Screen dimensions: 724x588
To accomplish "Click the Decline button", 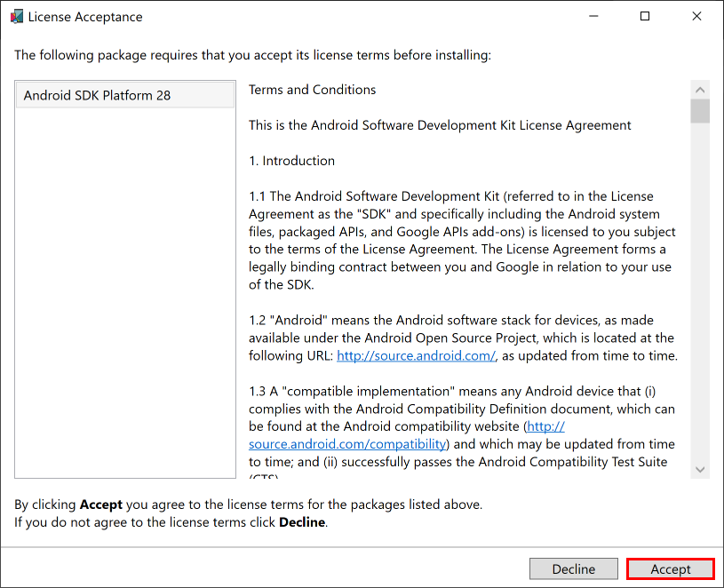I will click(573, 568).
